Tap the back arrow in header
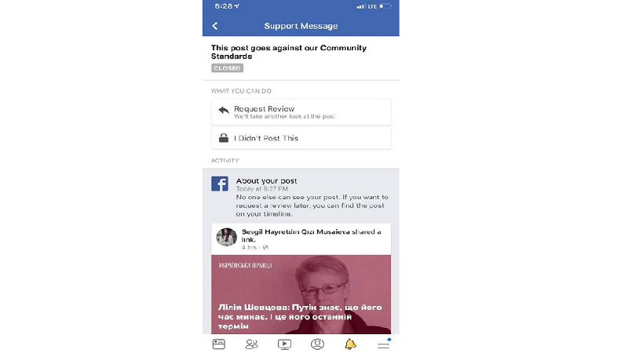Image resolution: width=628 pixels, height=364 pixels. (215, 26)
